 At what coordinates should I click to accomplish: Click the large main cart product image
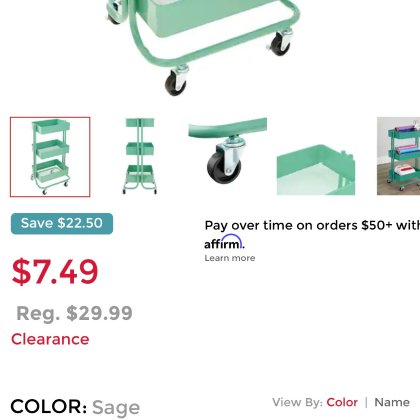coord(202,48)
